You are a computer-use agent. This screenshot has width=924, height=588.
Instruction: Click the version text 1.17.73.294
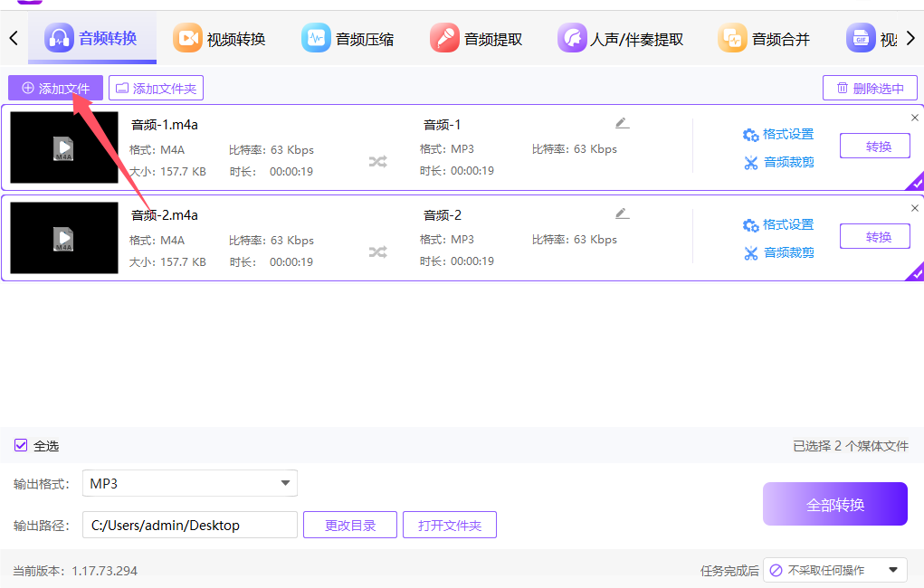click(104, 571)
